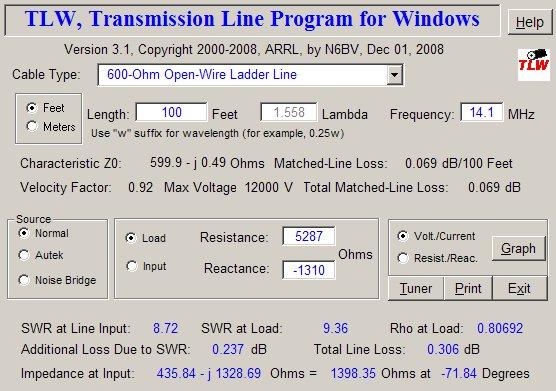Click the Rho at Load value 0.80692
556x391 pixels.
pyautogui.click(x=500, y=328)
